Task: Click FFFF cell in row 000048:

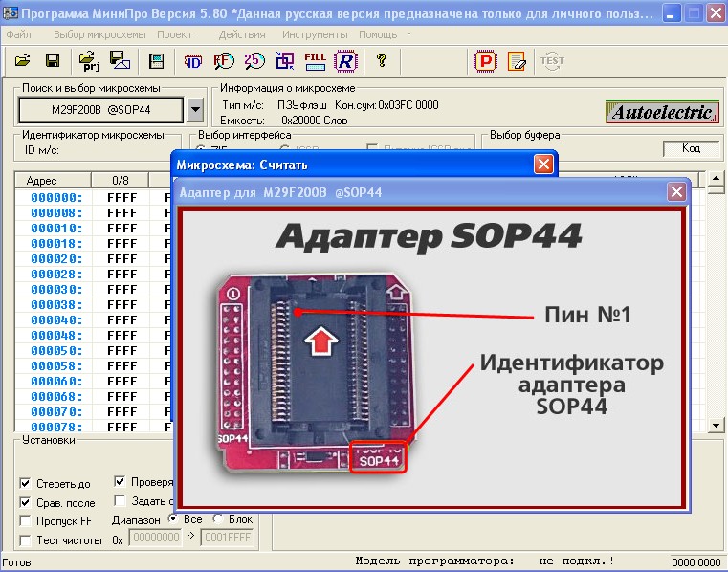Action: click(121, 336)
